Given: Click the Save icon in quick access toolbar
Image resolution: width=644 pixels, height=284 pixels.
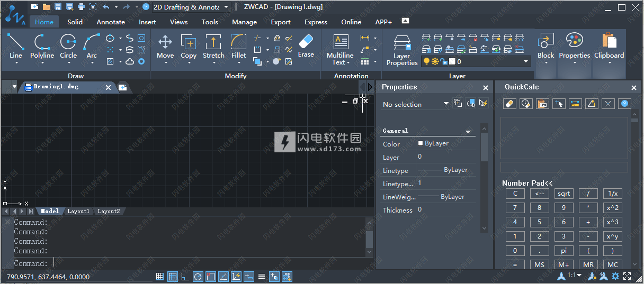Looking at the screenshot, I should coord(58,7).
